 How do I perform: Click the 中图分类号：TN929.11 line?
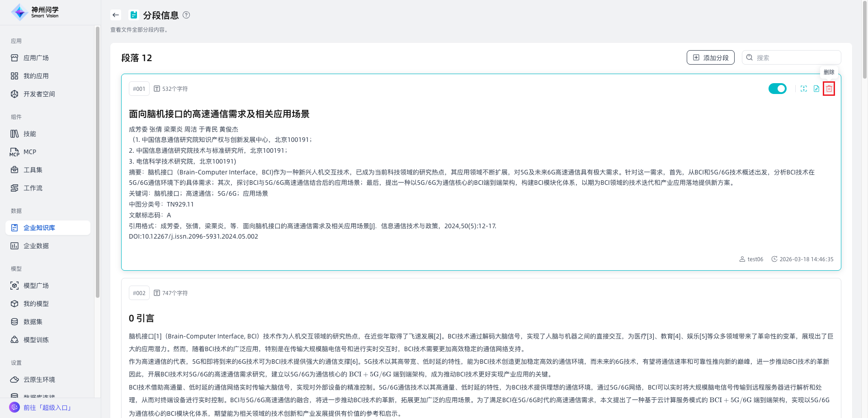click(161, 204)
